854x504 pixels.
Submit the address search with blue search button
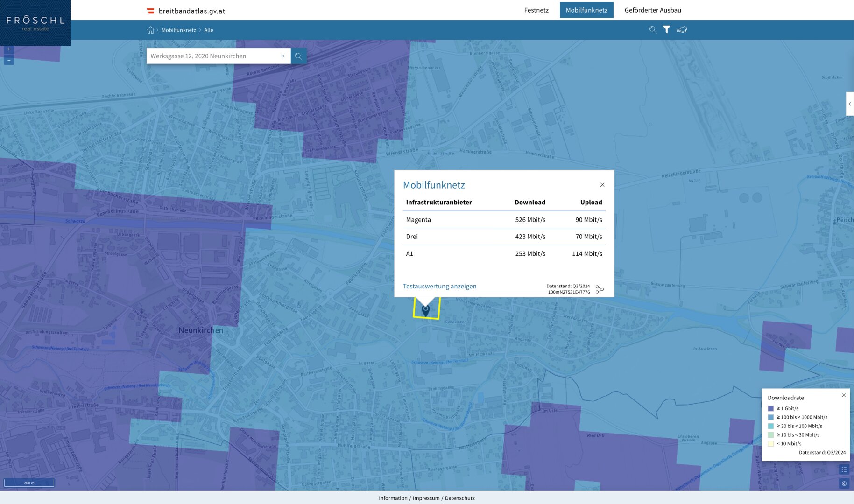point(298,56)
